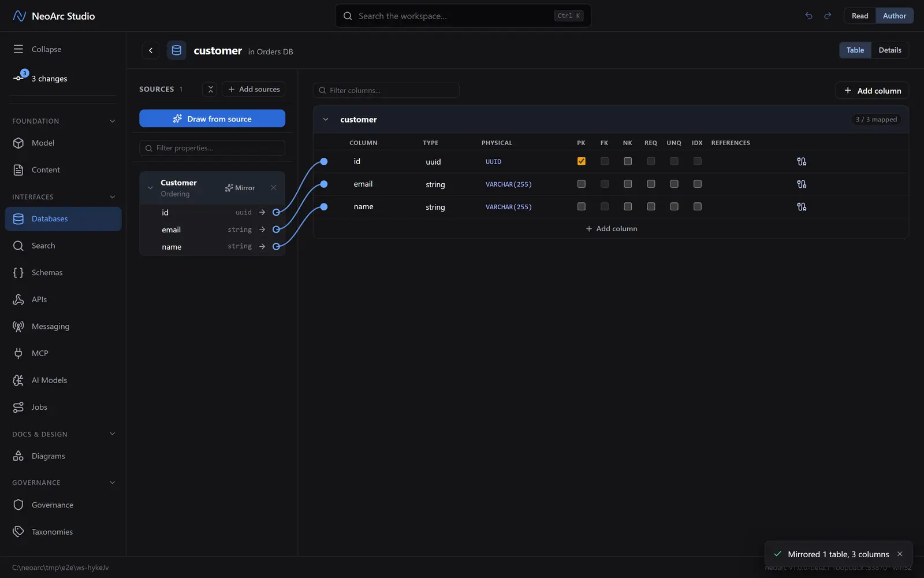Viewport: 924px width, 578px height.
Task: Uncheck the PK checkbox for id
Action: coord(582,161)
